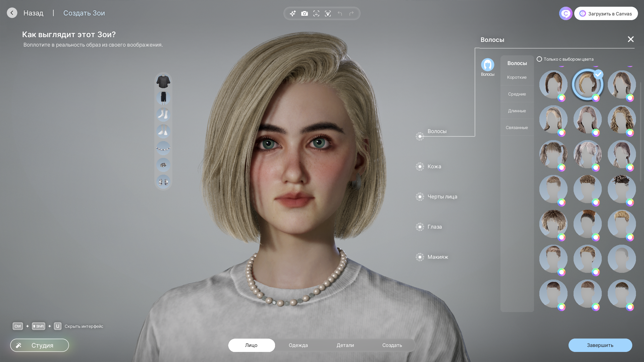Open color wheel for selected bob hairstyle

[596, 98]
